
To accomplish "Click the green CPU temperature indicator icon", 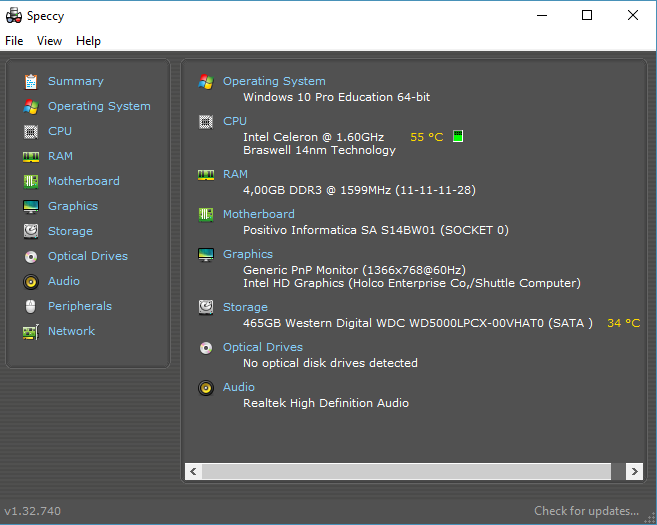I will (458, 136).
